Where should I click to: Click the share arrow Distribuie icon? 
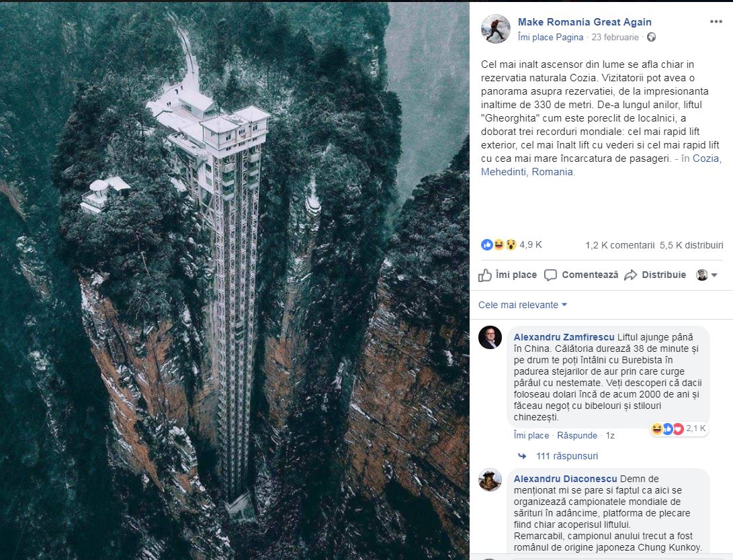tap(630, 275)
